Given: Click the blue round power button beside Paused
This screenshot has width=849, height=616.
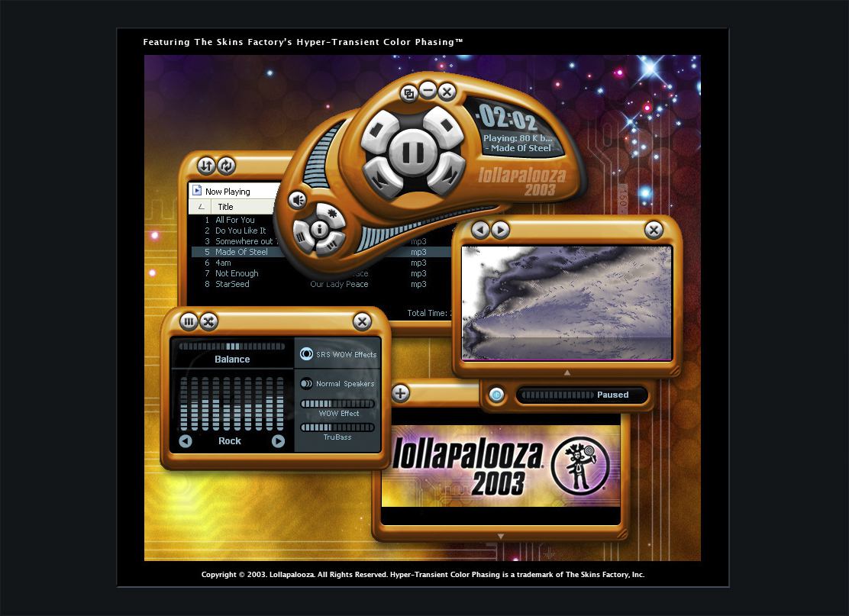Looking at the screenshot, I should [x=496, y=395].
